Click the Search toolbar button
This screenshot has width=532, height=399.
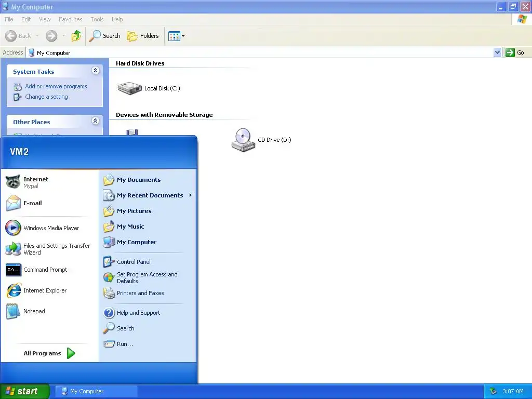click(x=104, y=36)
